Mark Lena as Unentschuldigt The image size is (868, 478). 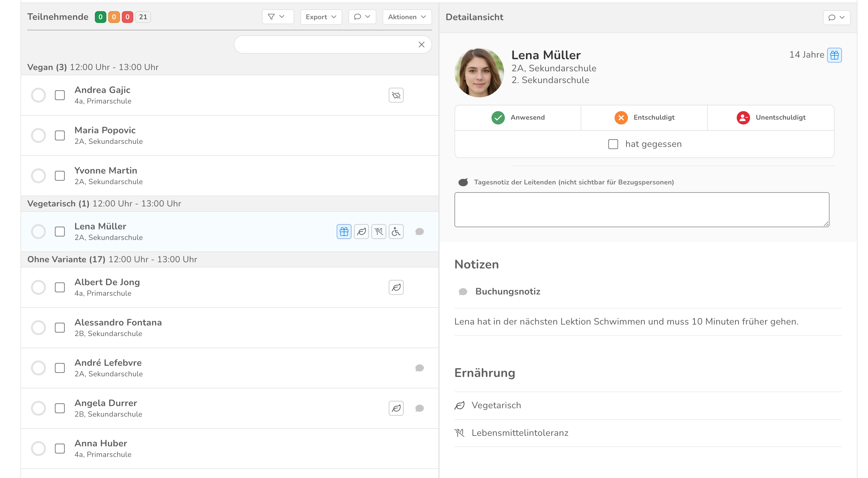point(771,117)
